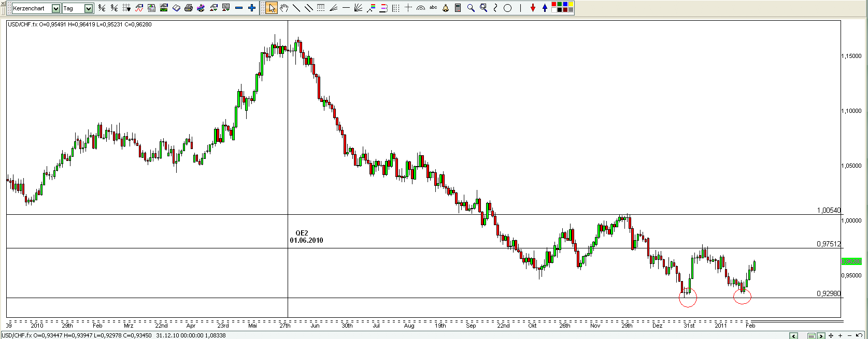The height and width of the screenshot is (339, 868).
Task: Open the Tag timeframe dropdown
Action: pos(78,8)
